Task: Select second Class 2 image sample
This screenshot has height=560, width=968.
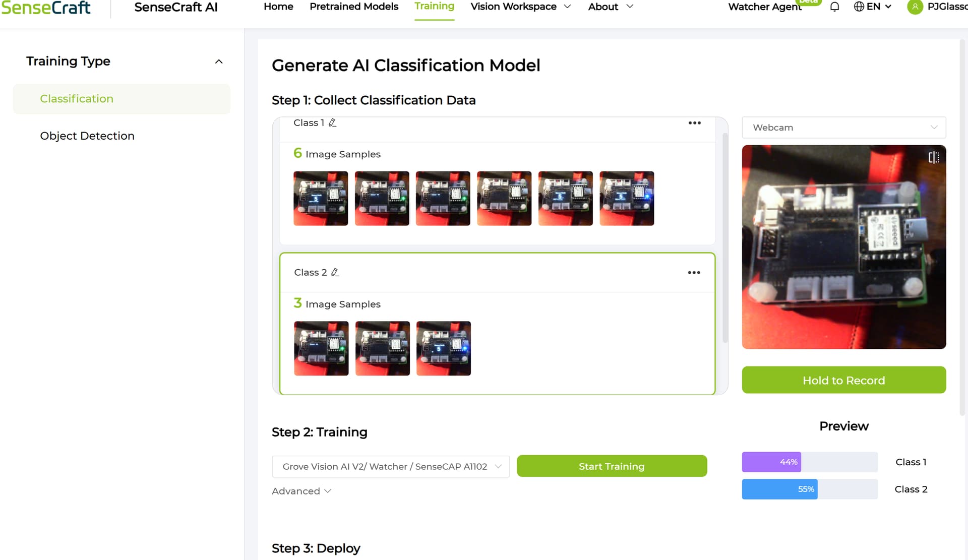Action: click(x=382, y=348)
